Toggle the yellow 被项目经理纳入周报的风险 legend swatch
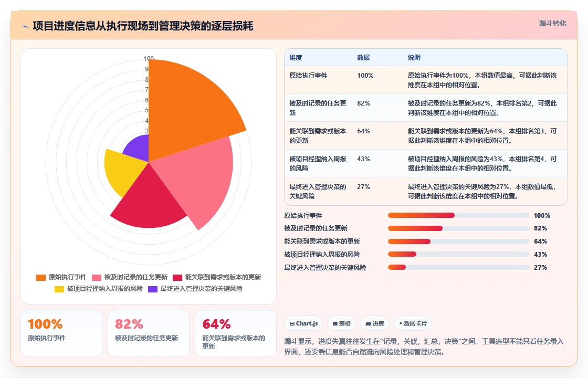 (59, 289)
